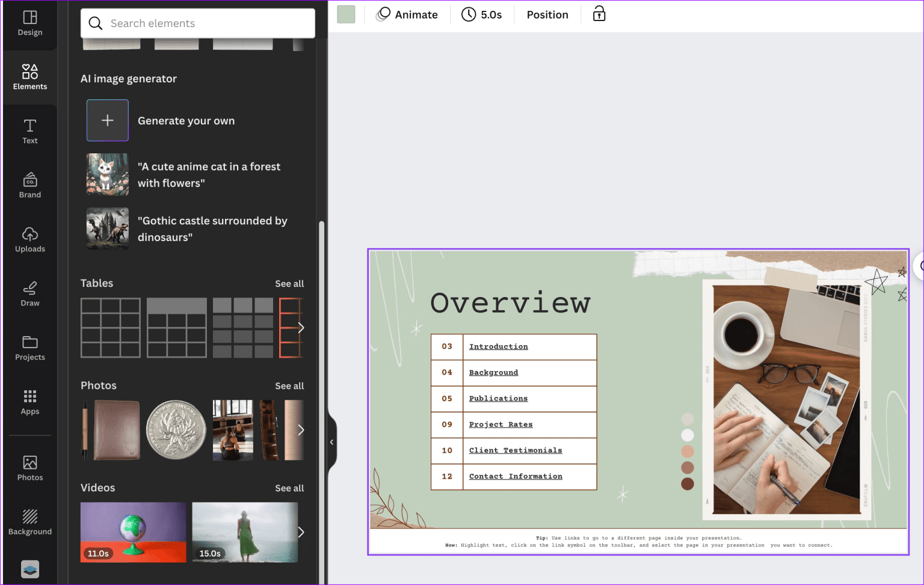
Task: Collapse the side panel
Action: 331,442
